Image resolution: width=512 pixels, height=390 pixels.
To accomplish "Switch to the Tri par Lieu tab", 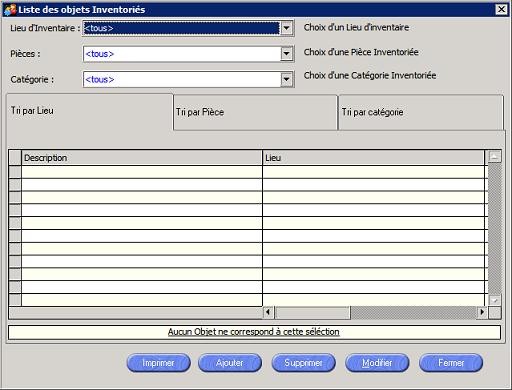I will 89,111.
